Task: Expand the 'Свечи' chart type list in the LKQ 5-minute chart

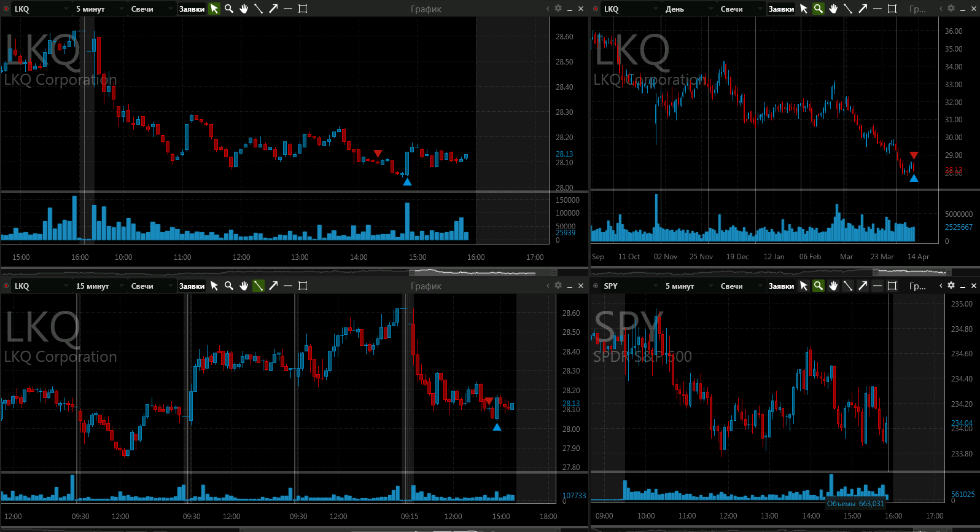Action: click(151, 9)
